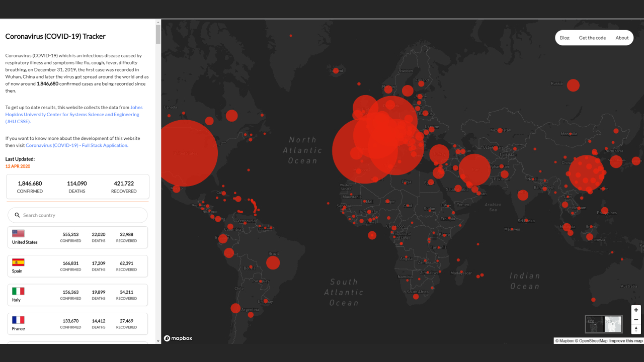Click the Spain flag icon
Viewport: 644px width, 362px height.
[18, 262]
